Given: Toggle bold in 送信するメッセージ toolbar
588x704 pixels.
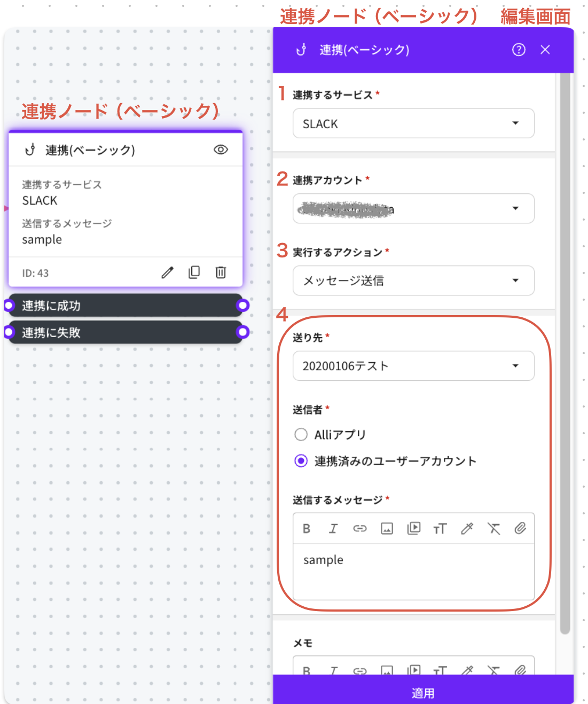Looking at the screenshot, I should (307, 529).
